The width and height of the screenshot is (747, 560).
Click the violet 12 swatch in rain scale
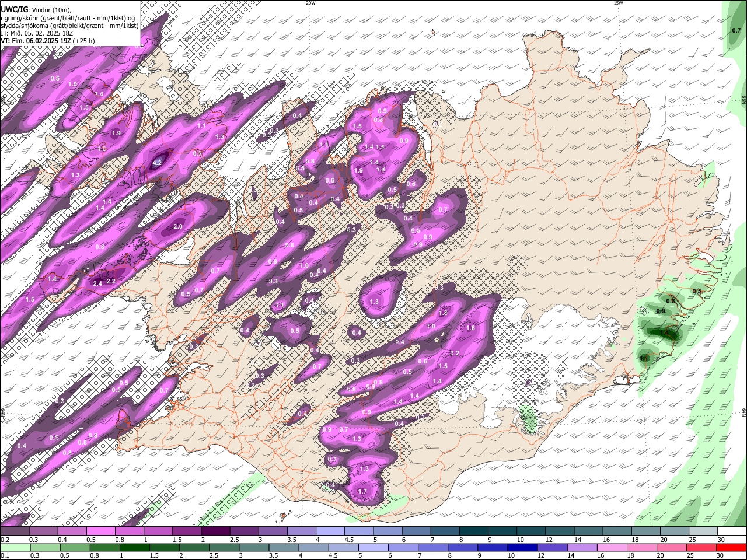[551, 547]
